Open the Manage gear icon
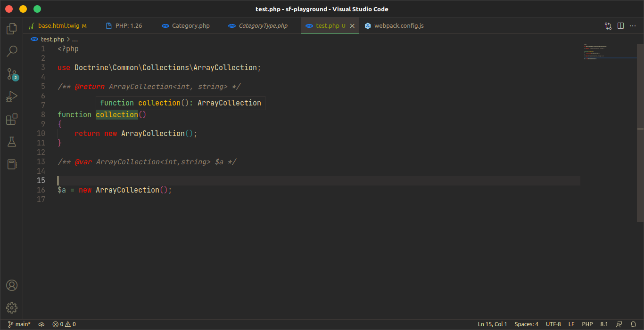The width and height of the screenshot is (644, 330). pyautogui.click(x=12, y=308)
